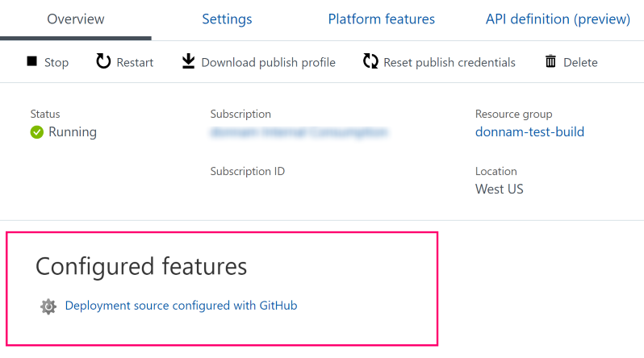Screen dimensions: 644x358
Task: Open Deployment source configured with GitHub link
Action: (x=181, y=306)
